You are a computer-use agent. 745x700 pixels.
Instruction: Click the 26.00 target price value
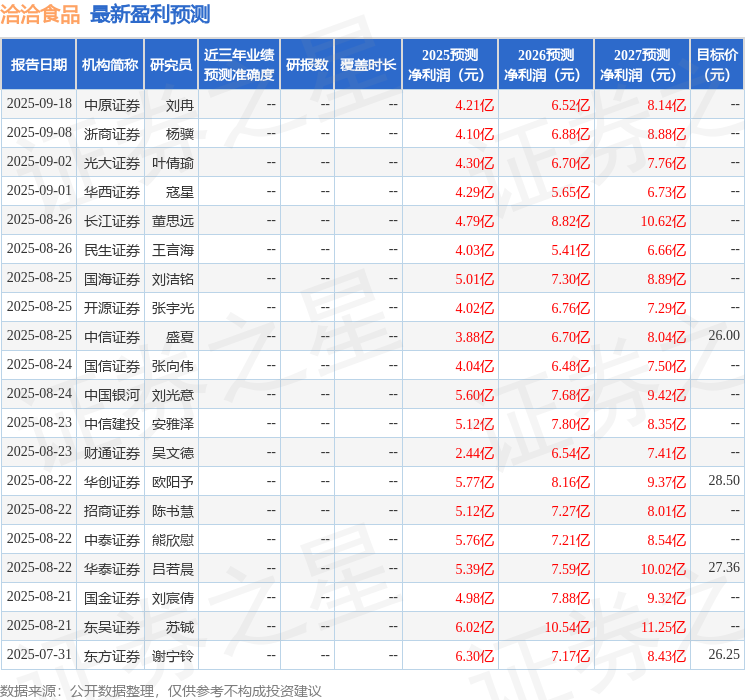click(724, 335)
